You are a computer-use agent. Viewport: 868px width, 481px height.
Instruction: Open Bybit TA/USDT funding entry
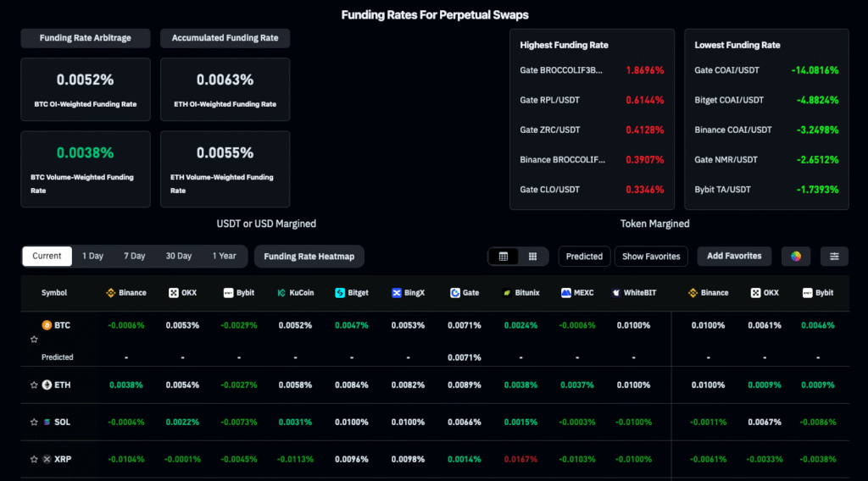(x=766, y=190)
